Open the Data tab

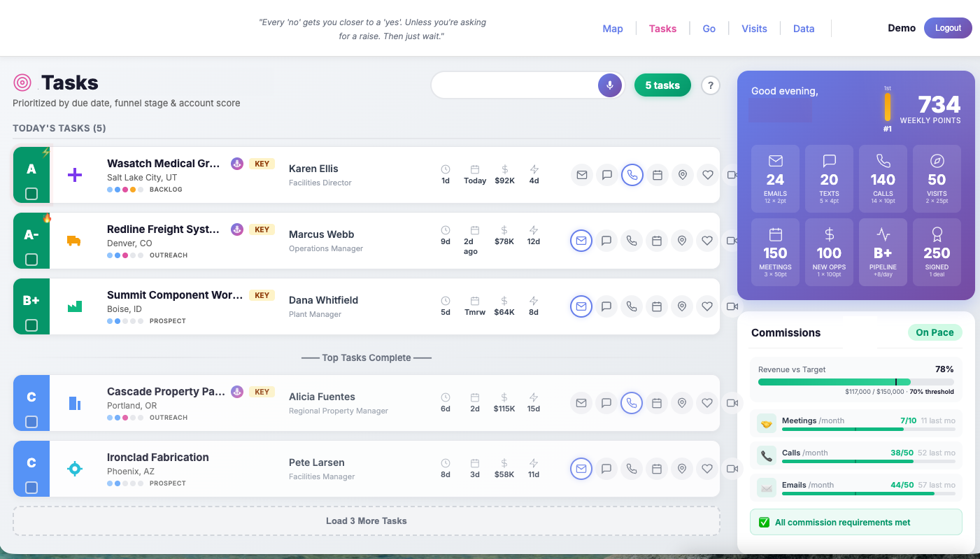coord(804,29)
